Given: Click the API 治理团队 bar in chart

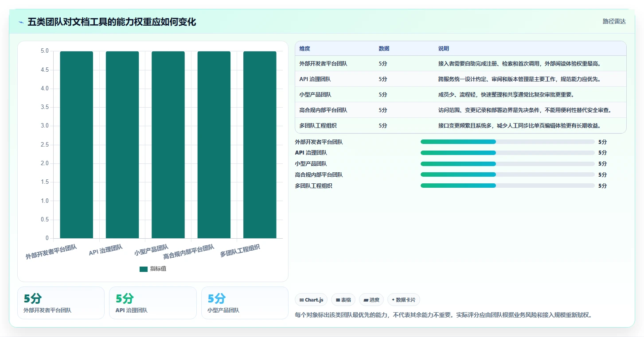Looking at the screenshot, I should pyautogui.click(x=122, y=145).
